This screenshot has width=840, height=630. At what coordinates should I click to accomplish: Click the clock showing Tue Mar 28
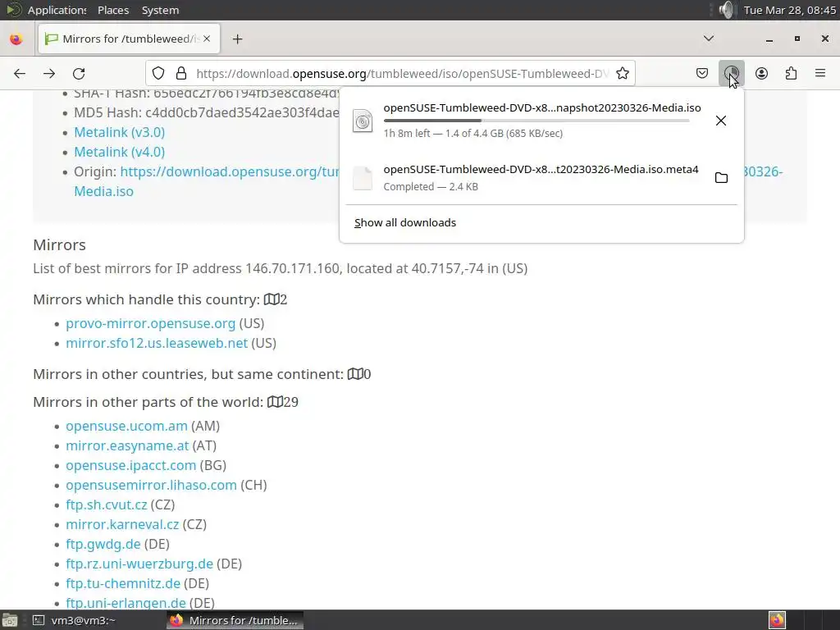pos(789,10)
